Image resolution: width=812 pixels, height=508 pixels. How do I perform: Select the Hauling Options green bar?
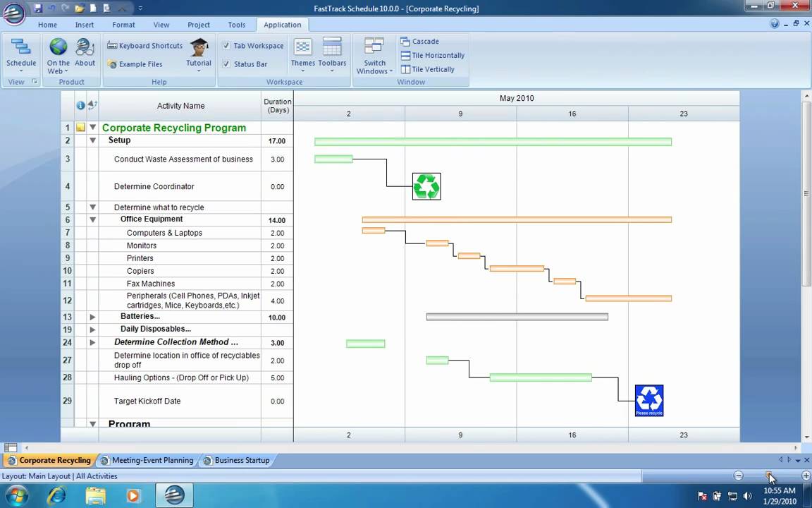coord(541,377)
